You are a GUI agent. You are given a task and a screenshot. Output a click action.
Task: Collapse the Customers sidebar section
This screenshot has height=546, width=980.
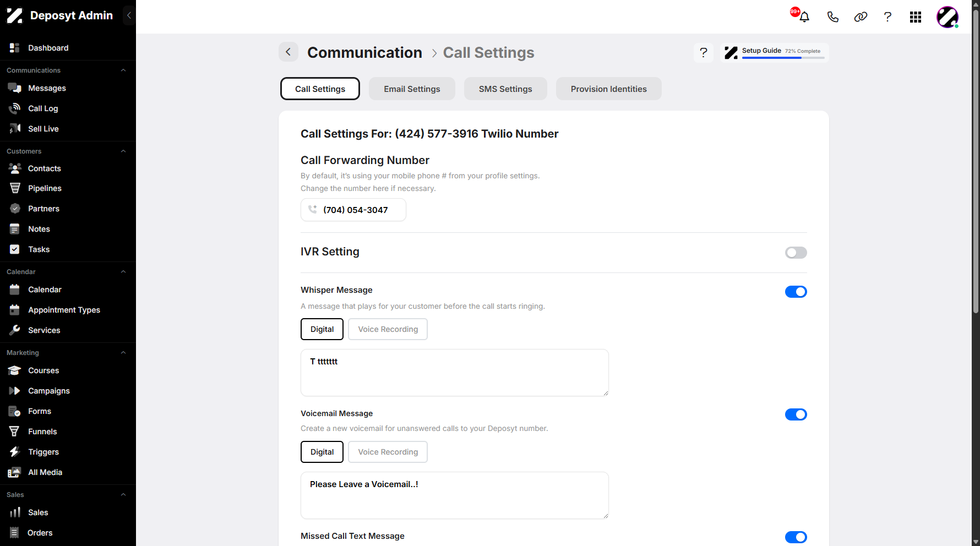tap(123, 151)
